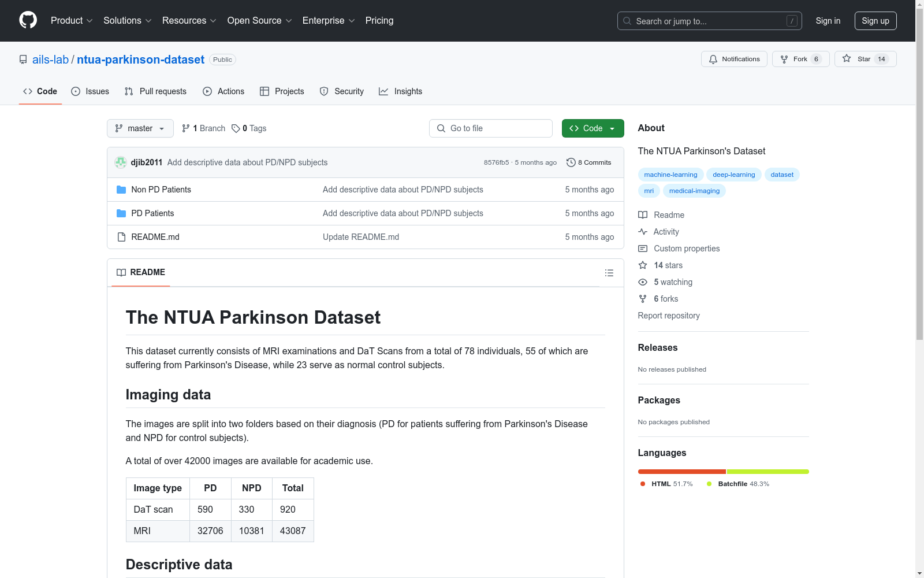Viewport: 924px width, 578px height.
Task: Expand the Solutions menu
Action: point(128,20)
